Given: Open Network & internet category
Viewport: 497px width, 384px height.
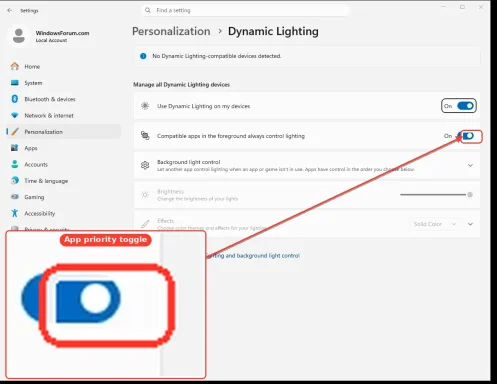Looking at the screenshot, I should (x=63, y=115).
